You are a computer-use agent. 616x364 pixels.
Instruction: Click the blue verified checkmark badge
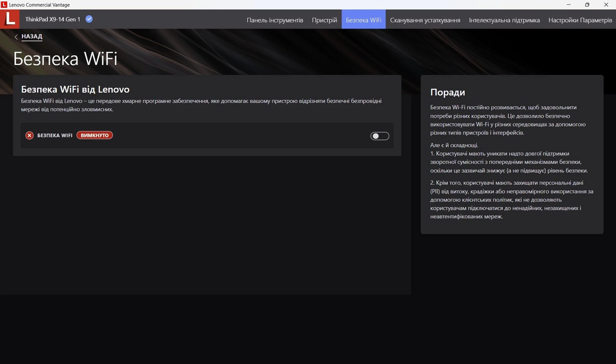click(89, 19)
